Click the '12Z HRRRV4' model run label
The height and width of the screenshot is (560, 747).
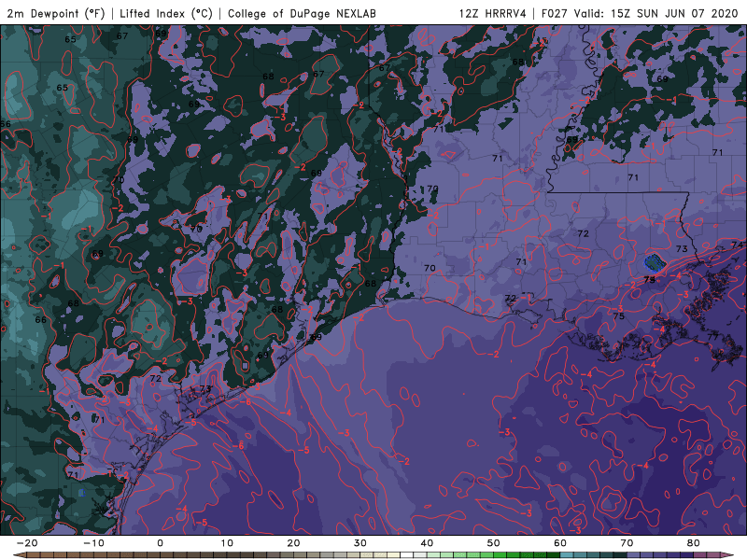(492, 13)
